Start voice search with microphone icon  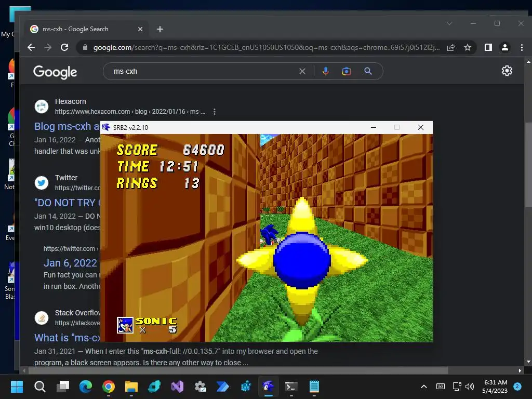(x=325, y=71)
